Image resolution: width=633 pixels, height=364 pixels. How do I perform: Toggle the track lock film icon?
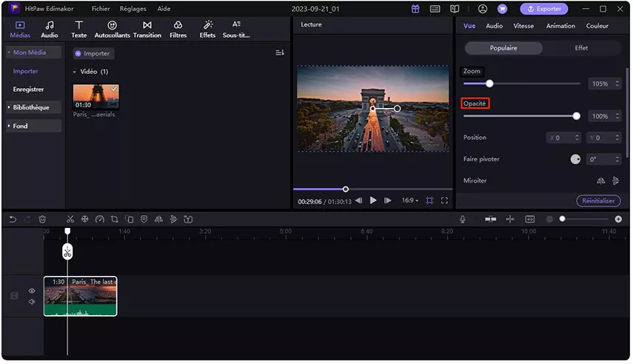click(x=14, y=296)
